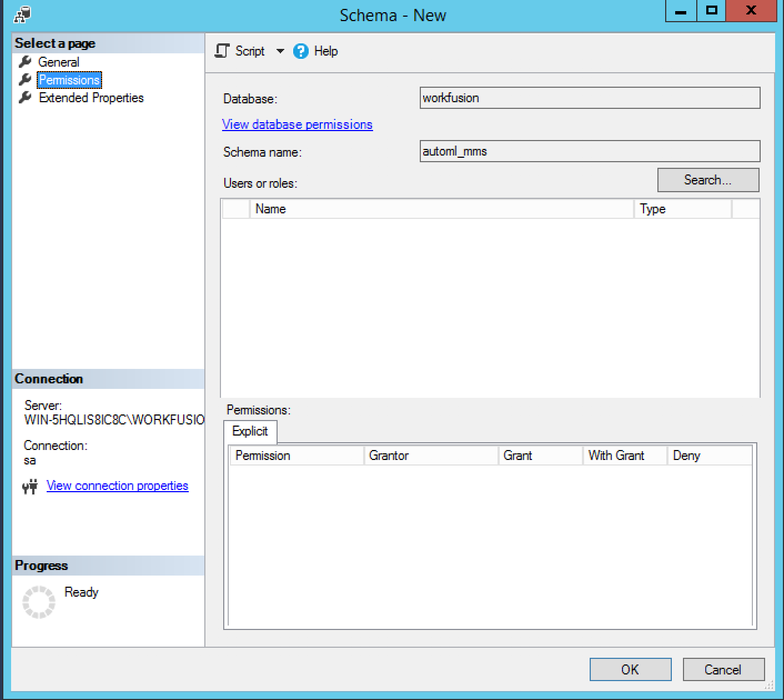
Task: Click the Permission column header
Action: (296, 456)
